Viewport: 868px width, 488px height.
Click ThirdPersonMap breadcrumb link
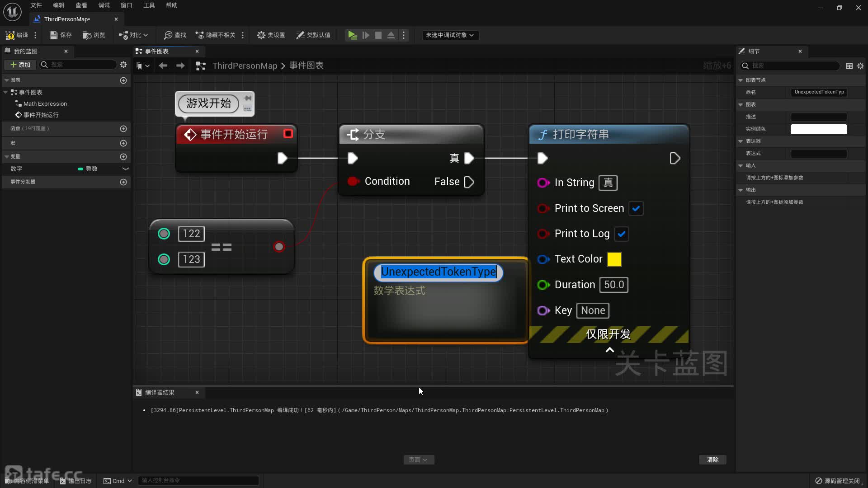click(245, 66)
